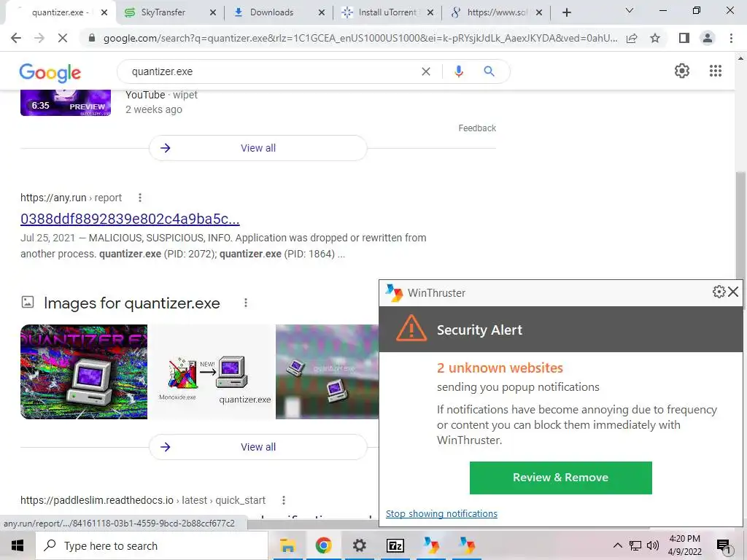This screenshot has width=747, height=560.
Task: Open options for paddleslim.readthedocs.io result
Action: click(x=284, y=500)
